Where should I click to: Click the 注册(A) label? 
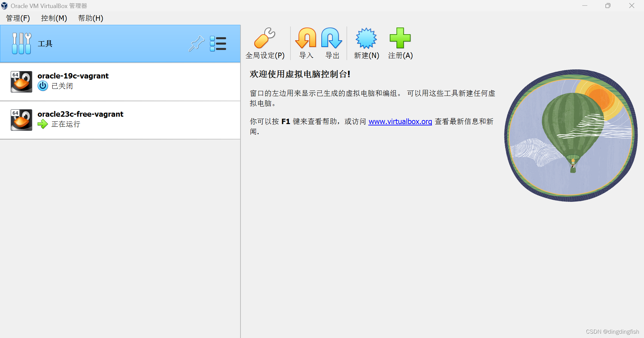click(400, 55)
